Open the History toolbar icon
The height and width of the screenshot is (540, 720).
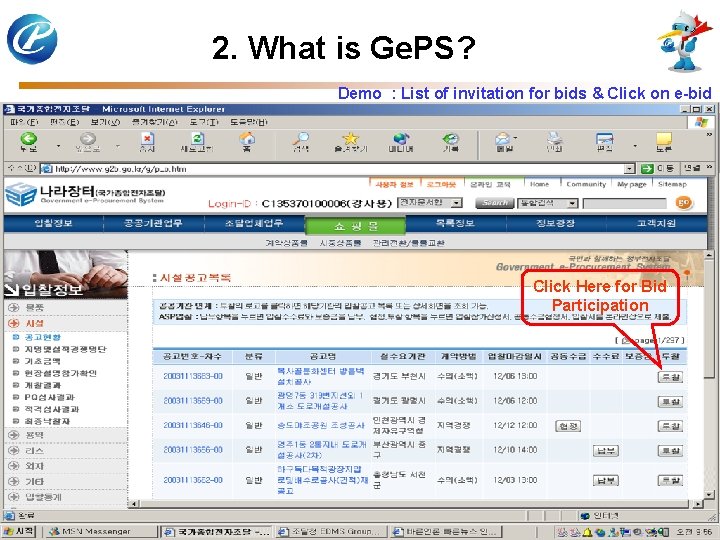coord(450,138)
